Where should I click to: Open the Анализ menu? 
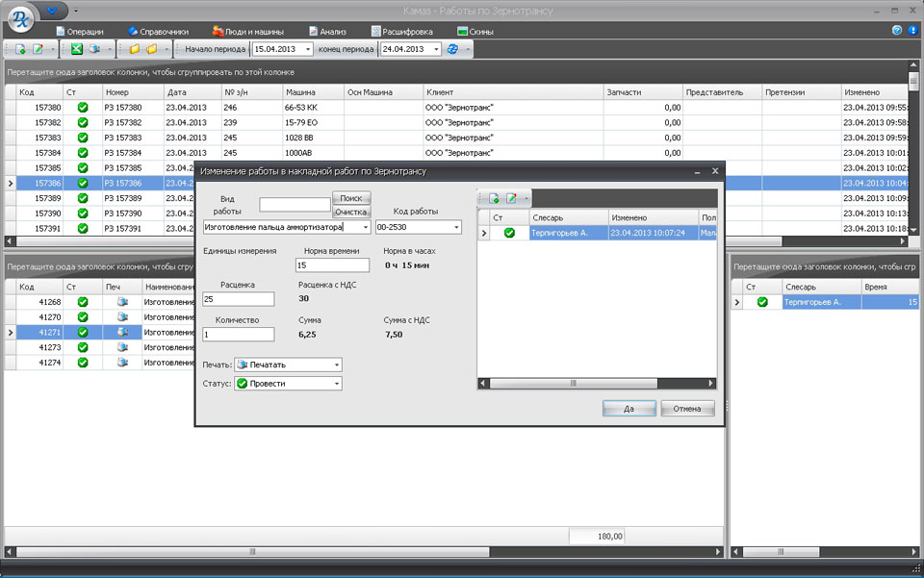click(x=327, y=32)
